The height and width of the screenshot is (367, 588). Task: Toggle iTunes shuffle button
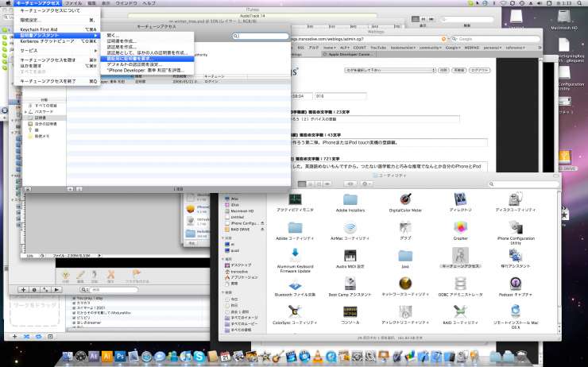coord(26,337)
